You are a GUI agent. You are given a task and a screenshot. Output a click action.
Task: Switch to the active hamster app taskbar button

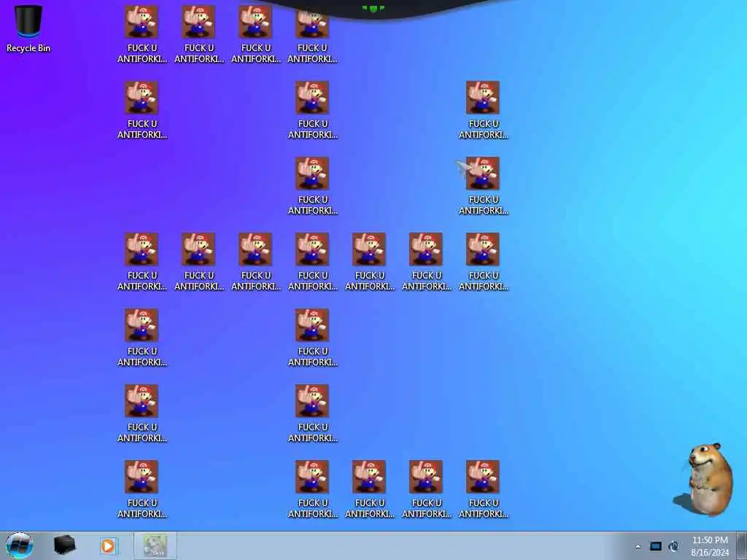pyautogui.click(x=155, y=545)
